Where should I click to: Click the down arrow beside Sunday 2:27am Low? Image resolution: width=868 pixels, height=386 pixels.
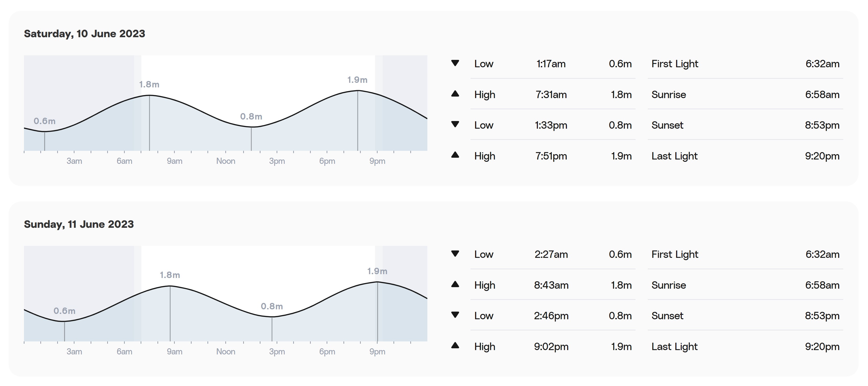(x=455, y=254)
